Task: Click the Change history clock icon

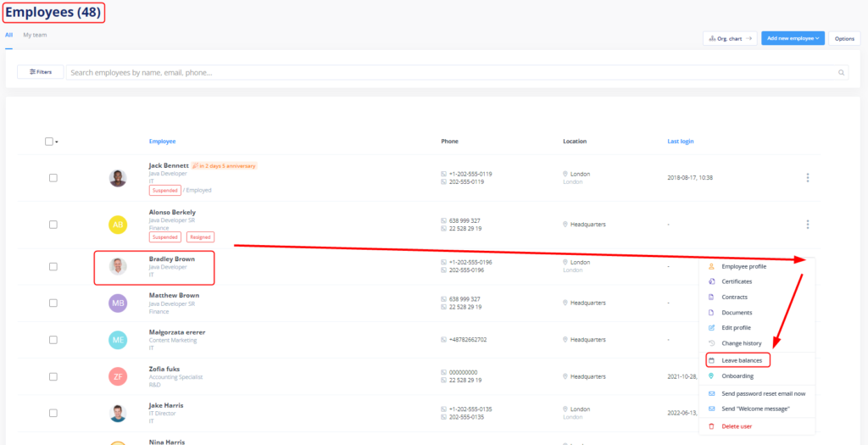Action: [711, 343]
